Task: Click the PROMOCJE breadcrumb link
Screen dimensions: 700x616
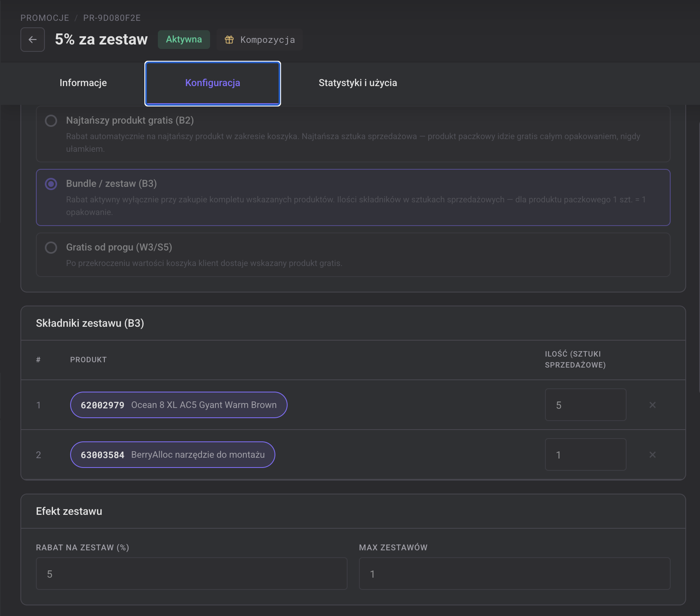Action: pyautogui.click(x=45, y=18)
